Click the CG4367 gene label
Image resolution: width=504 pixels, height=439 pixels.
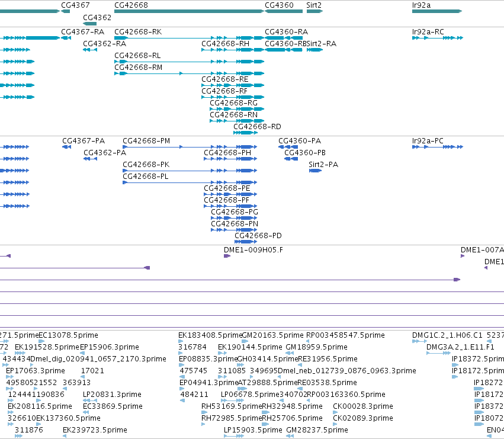(x=75, y=5)
